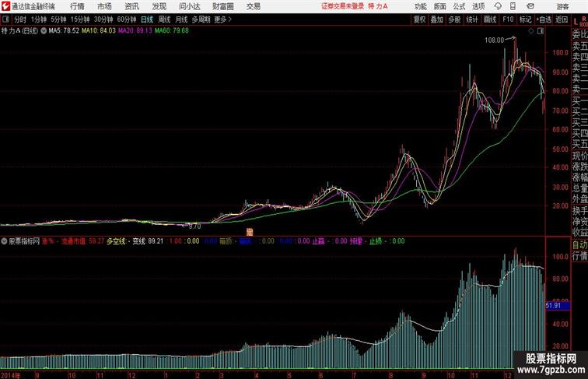The image size is (588, 379).
Task: Open the 市场 menu
Action: pyautogui.click(x=105, y=6)
